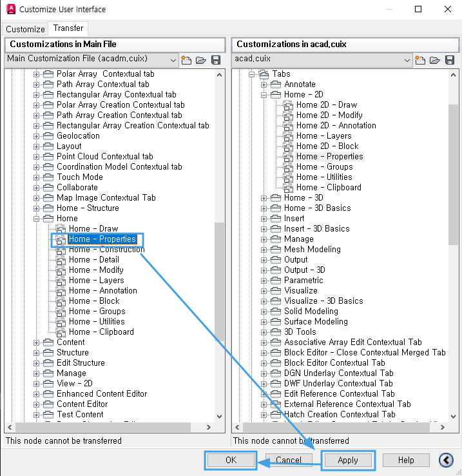Close the Customize User Interface dialog
Viewport: 462px width, 476px height.
[x=448, y=9]
